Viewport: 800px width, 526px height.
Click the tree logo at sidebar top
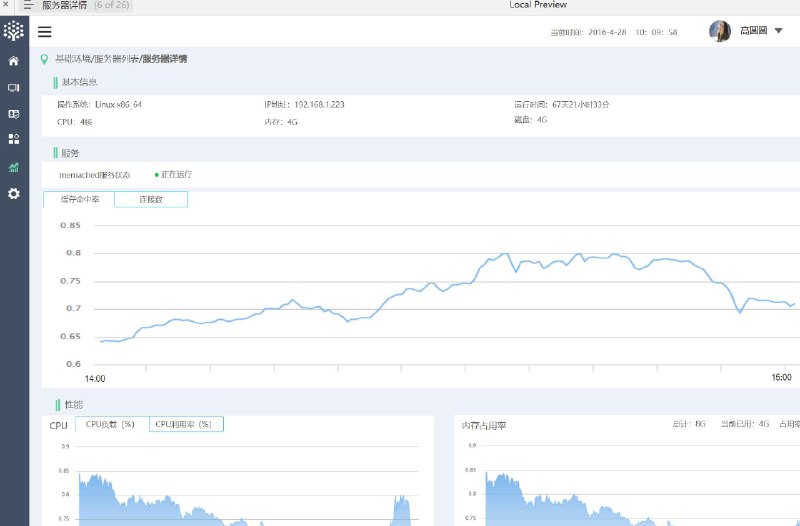[x=14, y=31]
